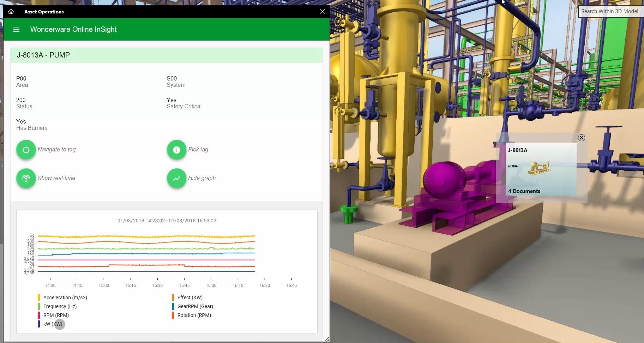The width and height of the screenshot is (644, 343).
Task: Click the Search Within 3D Model field
Action: [609, 11]
